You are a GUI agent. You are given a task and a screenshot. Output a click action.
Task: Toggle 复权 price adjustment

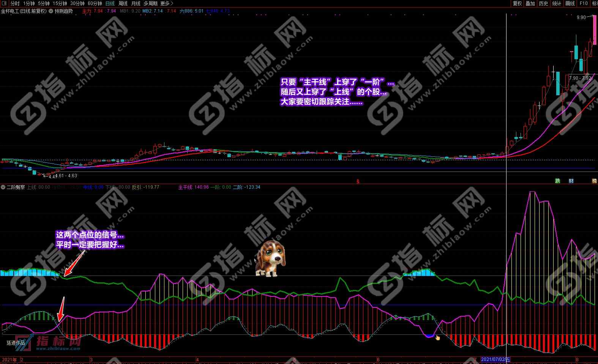click(x=517, y=3)
